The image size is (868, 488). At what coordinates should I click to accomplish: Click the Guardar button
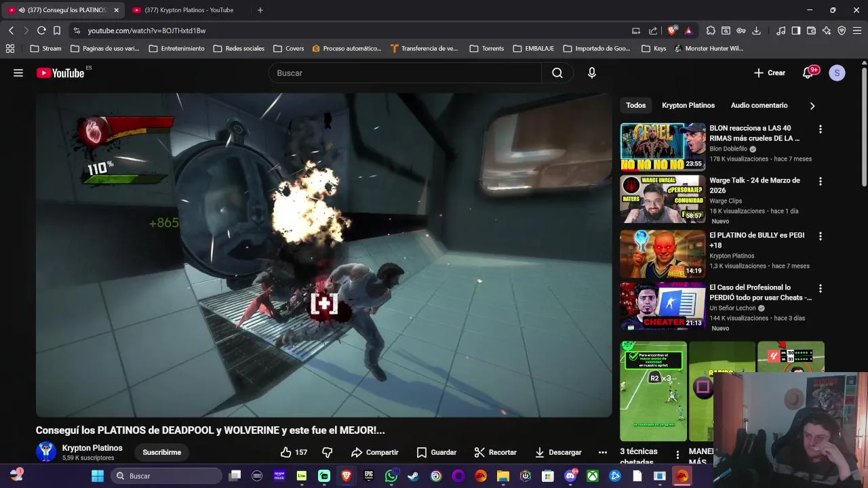click(436, 452)
